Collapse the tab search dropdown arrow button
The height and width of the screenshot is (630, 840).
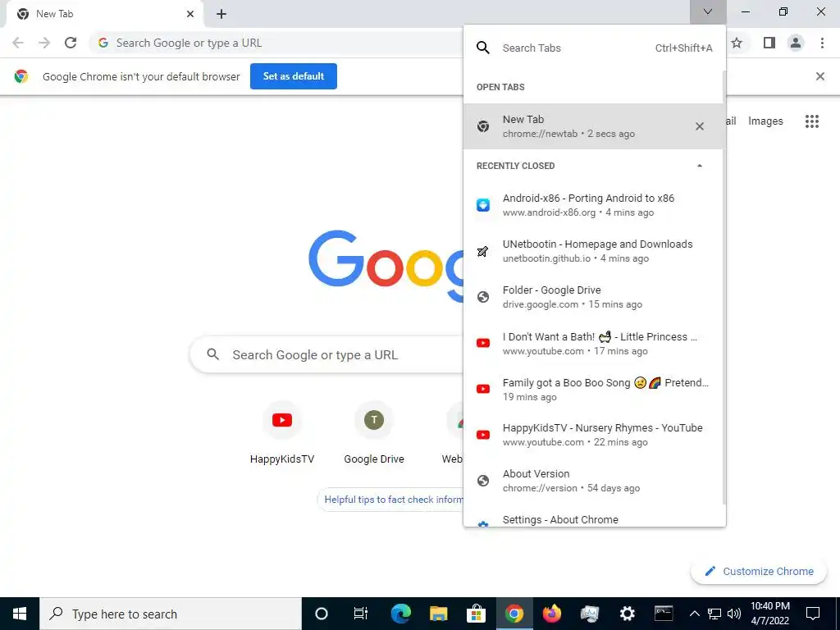pyautogui.click(x=708, y=11)
